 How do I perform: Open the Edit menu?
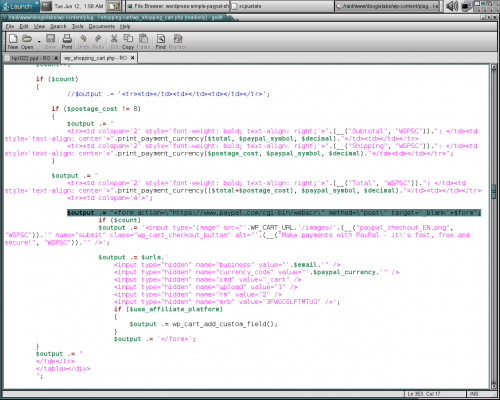point(24,26)
